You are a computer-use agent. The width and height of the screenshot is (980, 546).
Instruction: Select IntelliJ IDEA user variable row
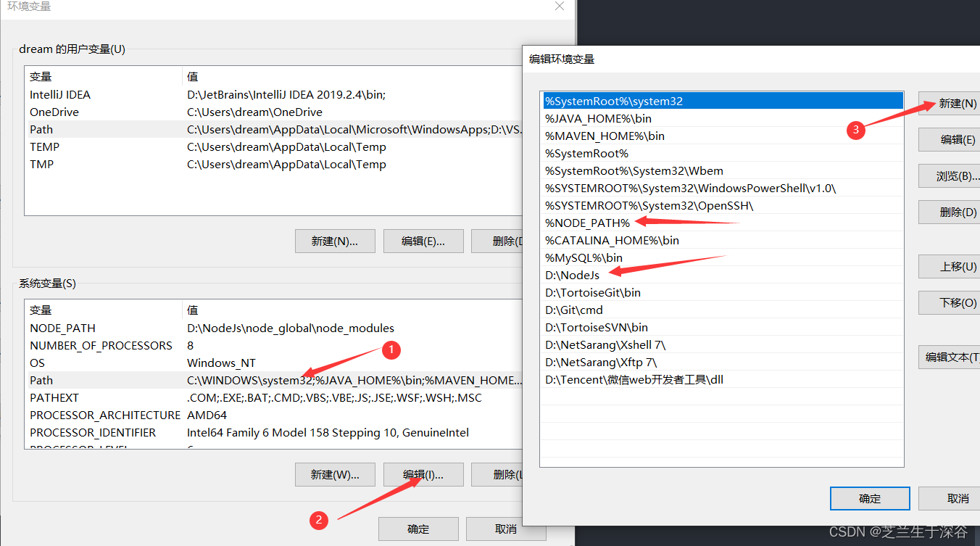273,94
